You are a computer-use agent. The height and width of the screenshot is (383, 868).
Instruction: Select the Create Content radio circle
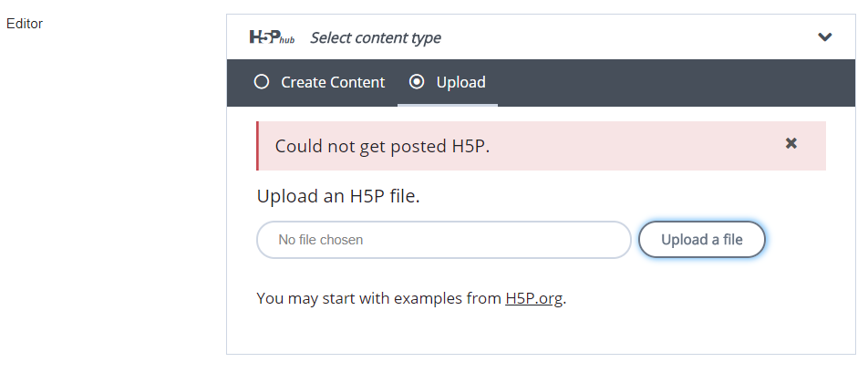point(262,82)
